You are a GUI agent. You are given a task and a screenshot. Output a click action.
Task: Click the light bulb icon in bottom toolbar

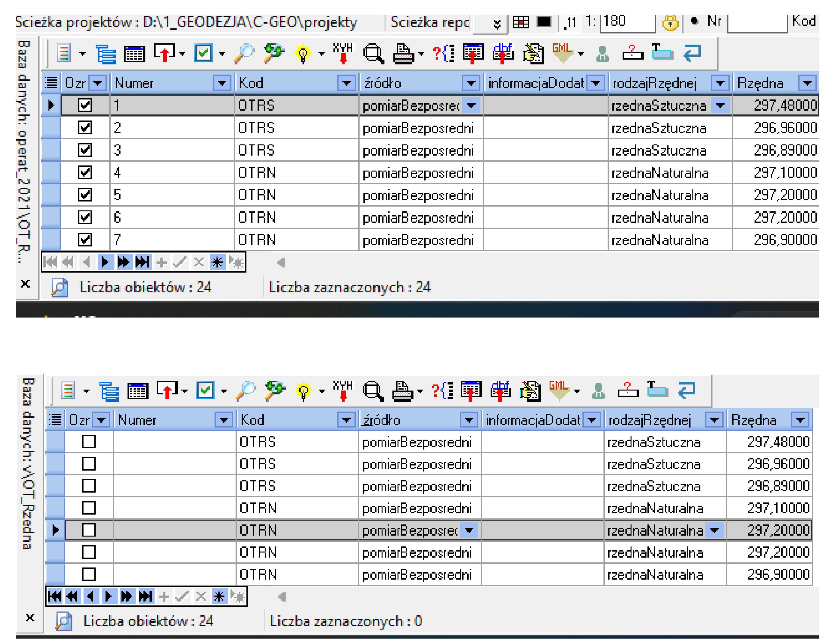click(x=303, y=392)
